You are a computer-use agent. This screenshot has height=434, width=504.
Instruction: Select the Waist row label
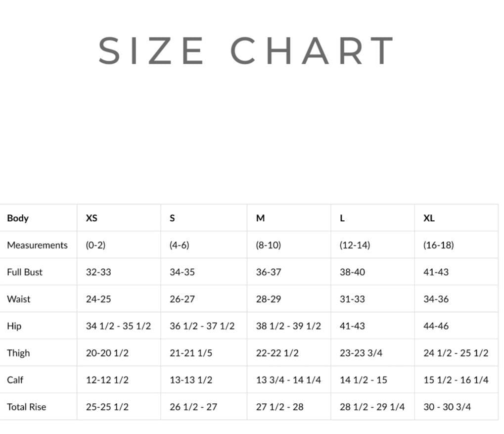(x=19, y=299)
